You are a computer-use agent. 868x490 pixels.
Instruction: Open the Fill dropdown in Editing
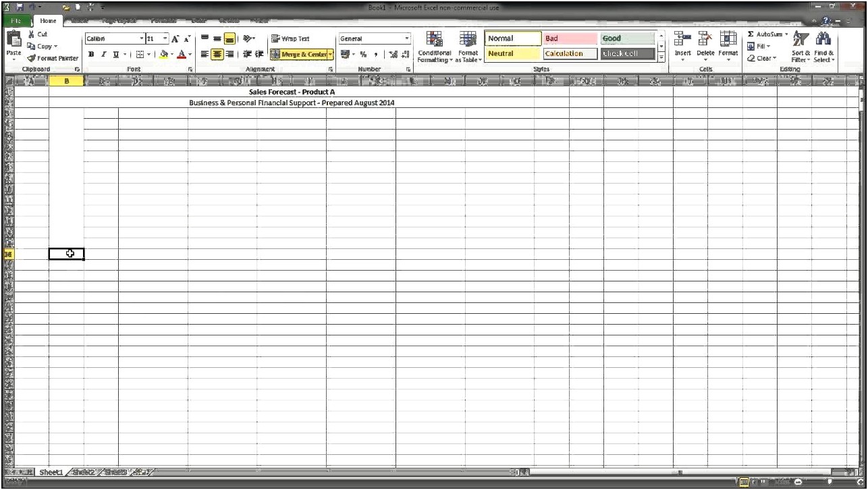tap(759, 46)
